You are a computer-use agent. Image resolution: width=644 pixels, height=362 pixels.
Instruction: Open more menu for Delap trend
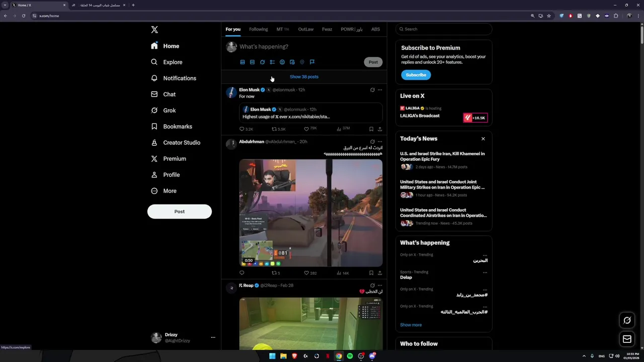(485, 273)
